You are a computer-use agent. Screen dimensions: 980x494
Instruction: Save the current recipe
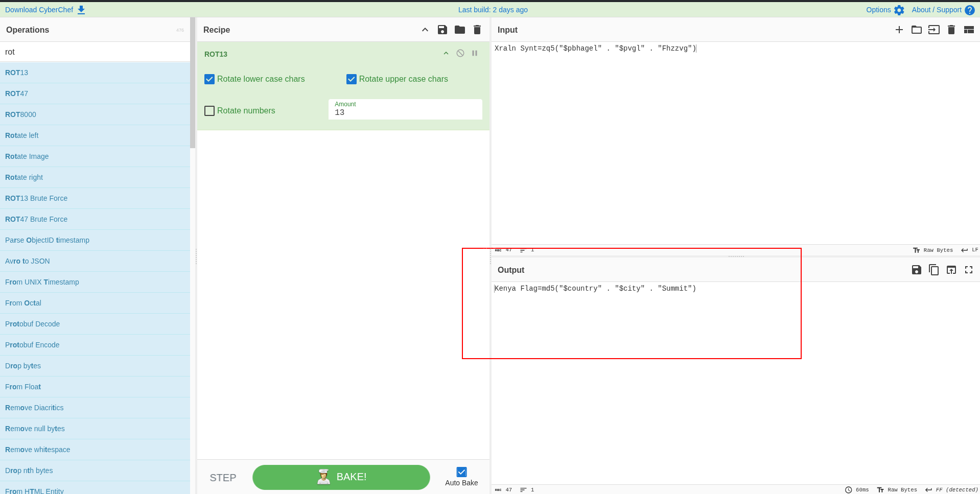pyautogui.click(x=442, y=30)
